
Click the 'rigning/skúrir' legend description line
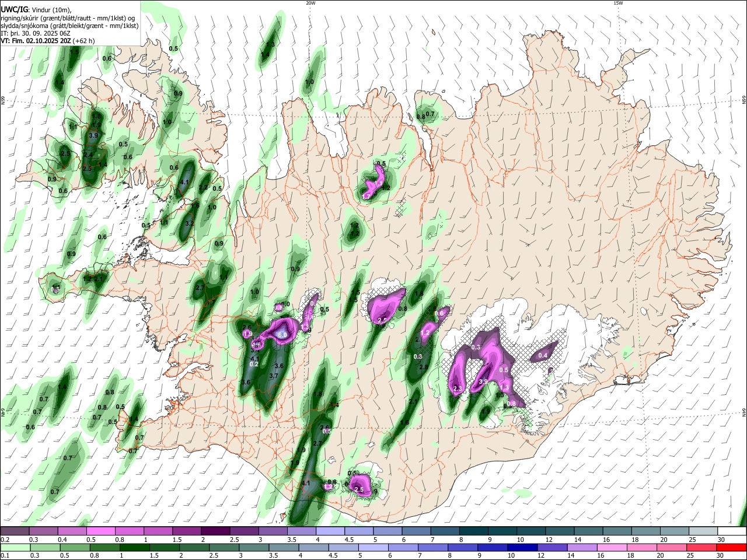click(67, 18)
